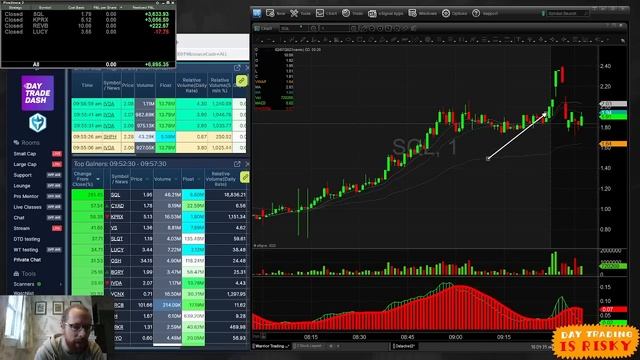Click the BGRY symbol in Top Gainers
Viewport: 640px width, 360px height.
[117, 272]
